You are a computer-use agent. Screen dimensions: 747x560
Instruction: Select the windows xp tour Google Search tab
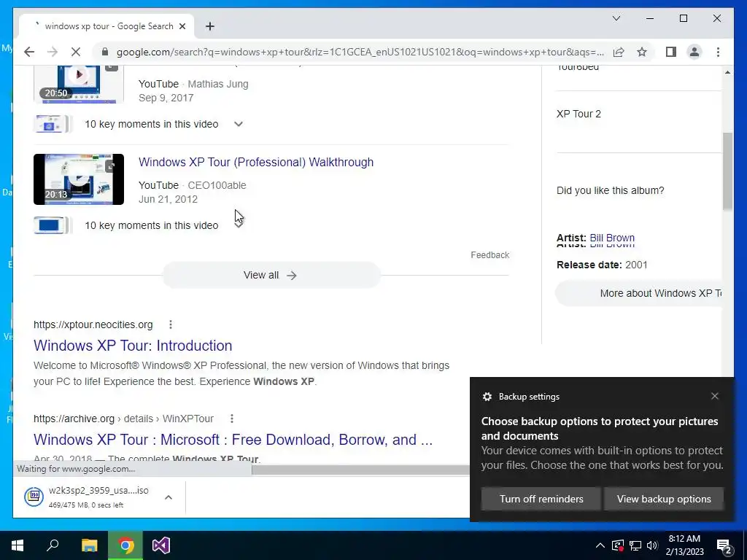[107, 26]
